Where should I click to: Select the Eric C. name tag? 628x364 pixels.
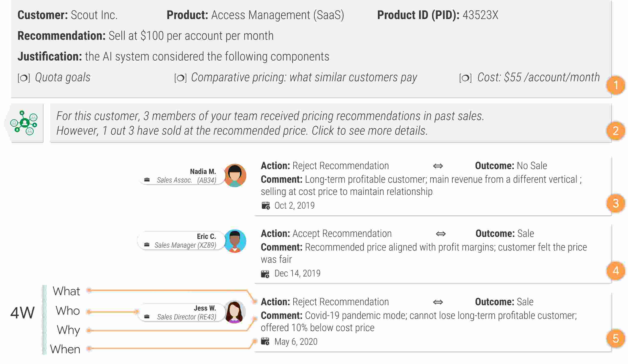coord(181,241)
